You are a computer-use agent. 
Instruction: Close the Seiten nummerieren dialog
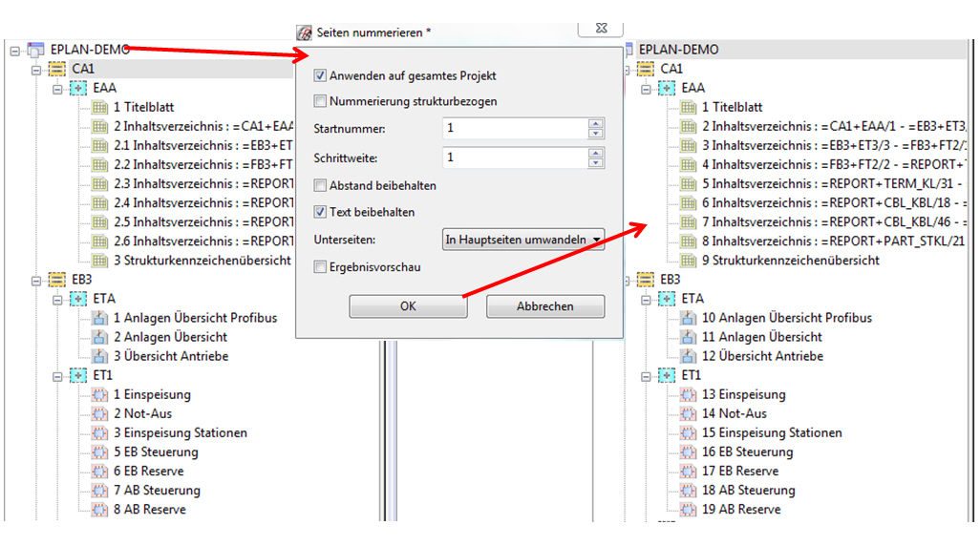coord(601,29)
